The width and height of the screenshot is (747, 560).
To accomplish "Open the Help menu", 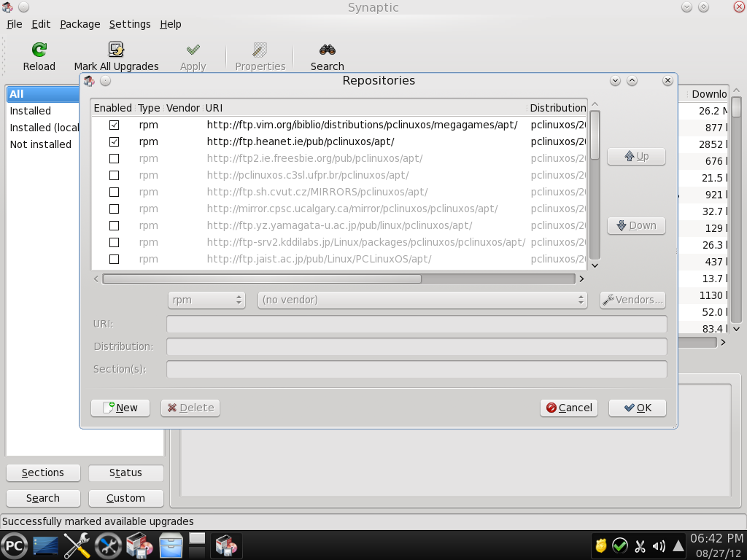I will pyautogui.click(x=171, y=24).
